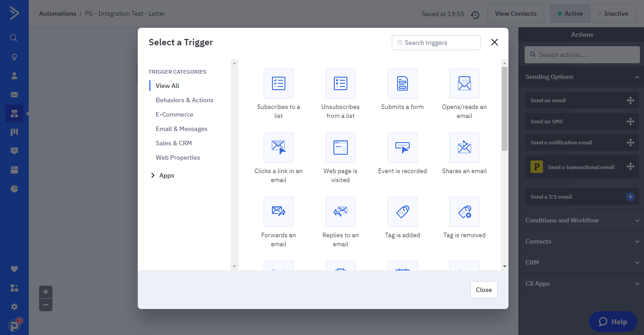Select the Web page is visited trigger
The image size is (644, 335).
(340, 148)
